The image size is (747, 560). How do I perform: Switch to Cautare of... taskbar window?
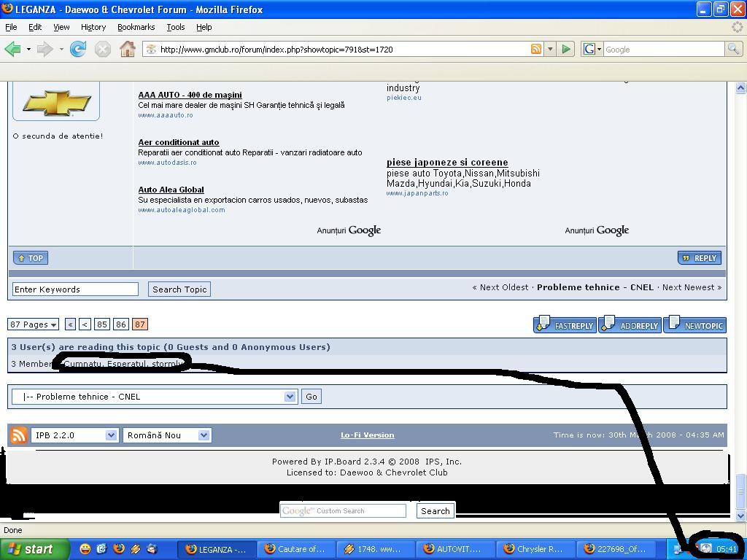coord(295,549)
